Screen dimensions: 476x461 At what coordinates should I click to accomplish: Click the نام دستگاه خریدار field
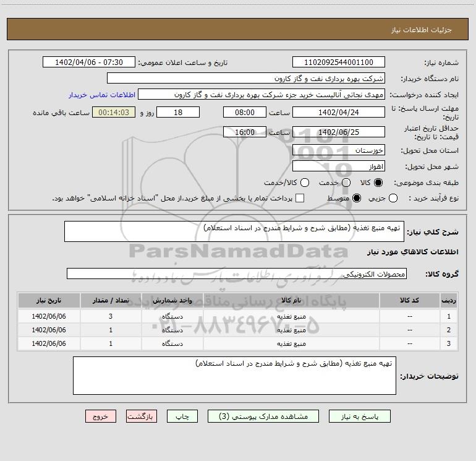click(x=246, y=78)
